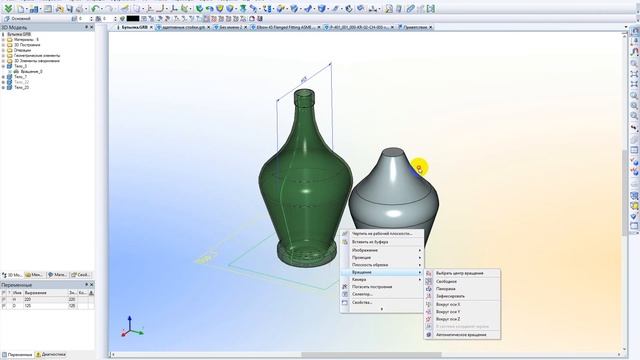
Task: Open the document tabs list arrow
Action: point(626,27)
